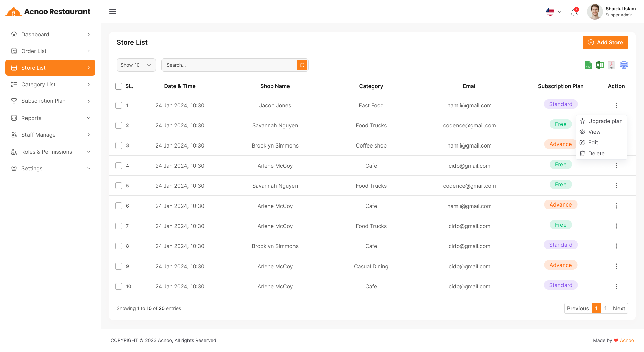Open the notifications bell
This screenshot has height=352, width=644.
574,13
